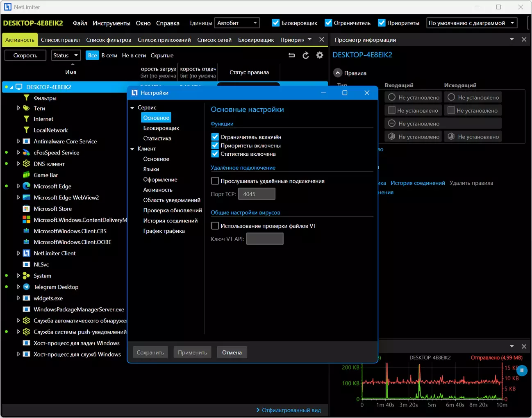Click the Microsoft Edge WebView2 icon
Image resolution: width=532 pixels, height=418 pixels.
(27, 197)
